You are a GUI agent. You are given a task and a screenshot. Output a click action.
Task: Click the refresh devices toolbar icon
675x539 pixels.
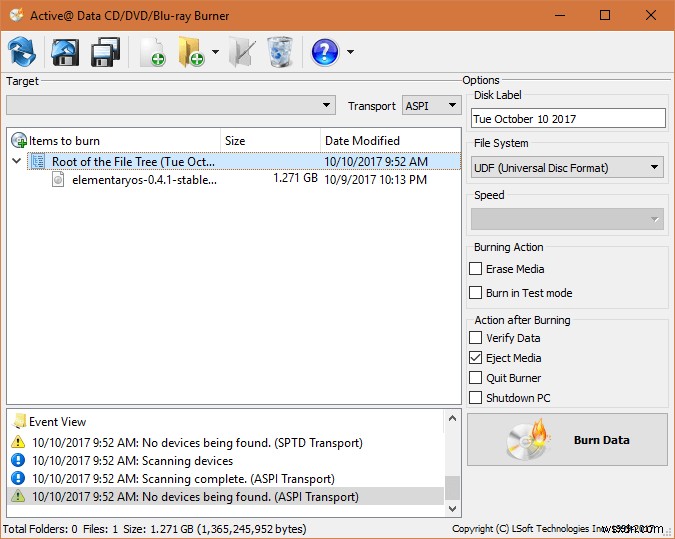click(22, 52)
